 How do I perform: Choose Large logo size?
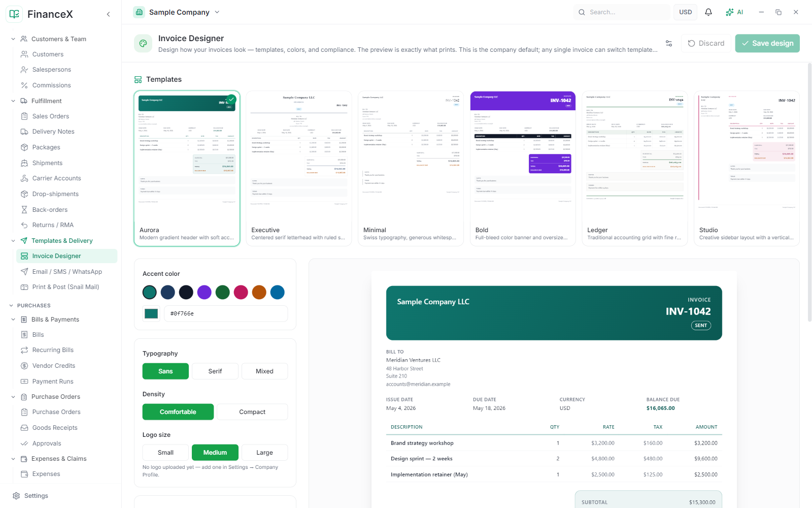tap(264, 453)
